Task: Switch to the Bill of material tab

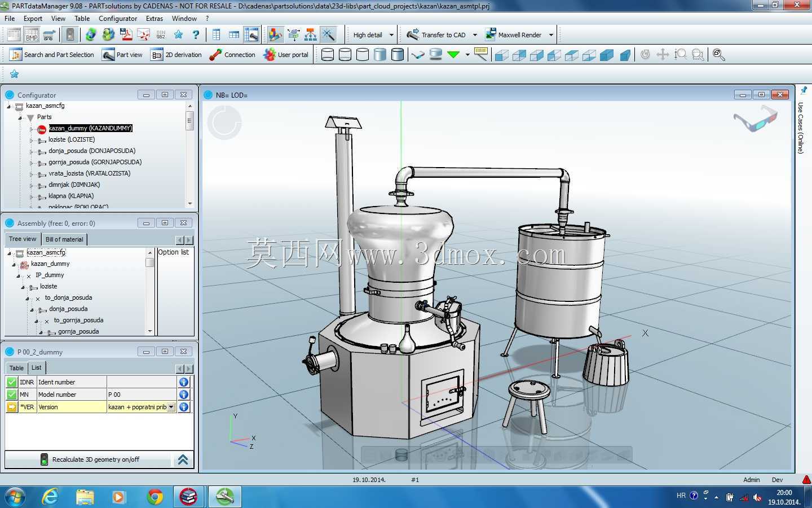Action: pyautogui.click(x=64, y=239)
